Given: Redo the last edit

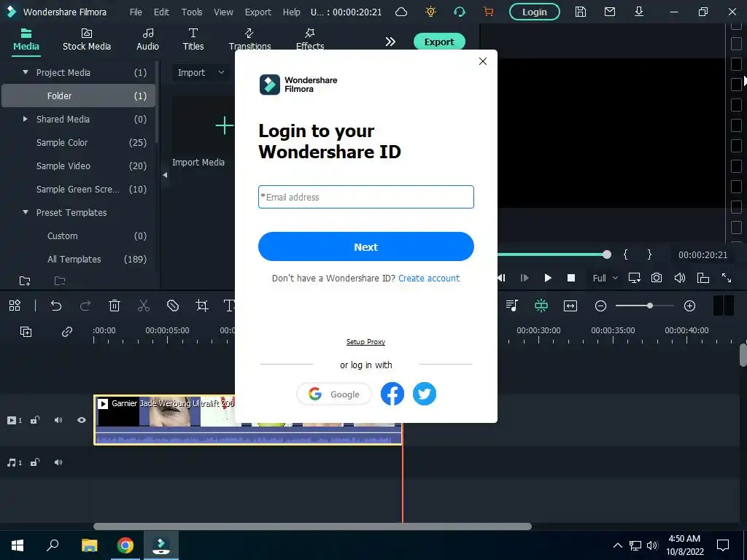Looking at the screenshot, I should (85, 306).
